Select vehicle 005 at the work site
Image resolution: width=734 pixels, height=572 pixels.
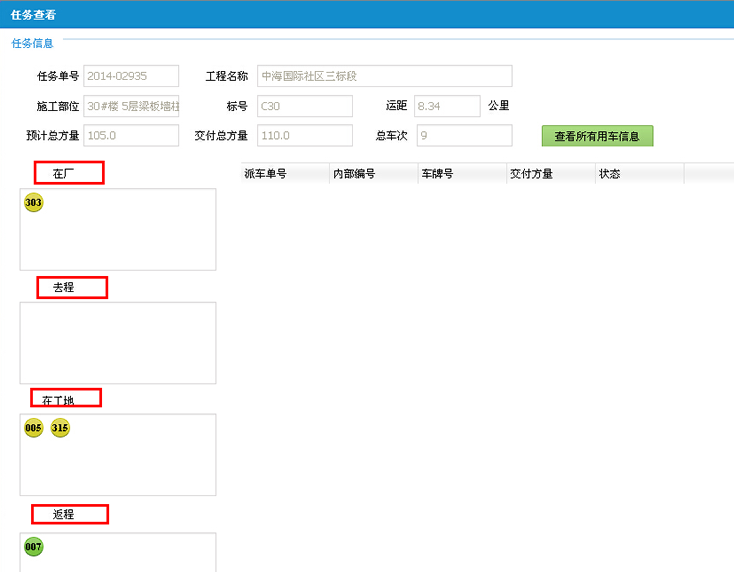(x=33, y=428)
